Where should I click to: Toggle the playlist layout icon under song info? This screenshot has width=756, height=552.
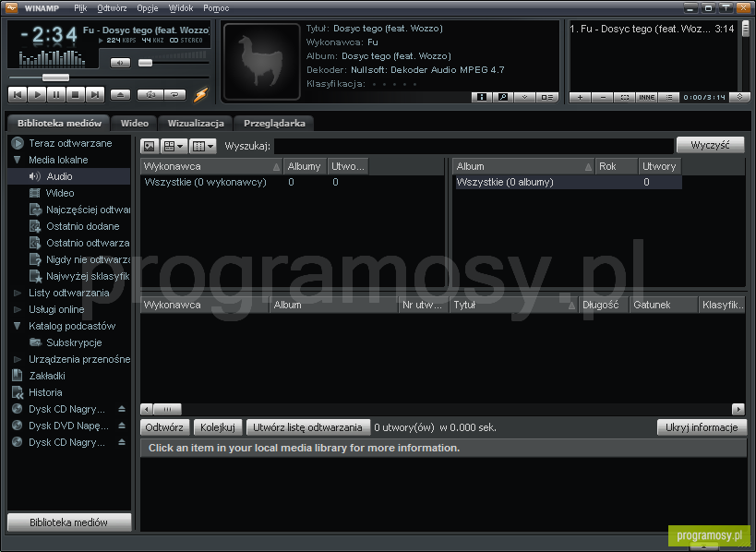tap(546, 97)
